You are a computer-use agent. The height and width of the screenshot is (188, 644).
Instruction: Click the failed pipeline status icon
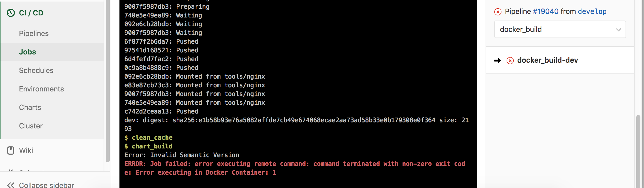(498, 12)
